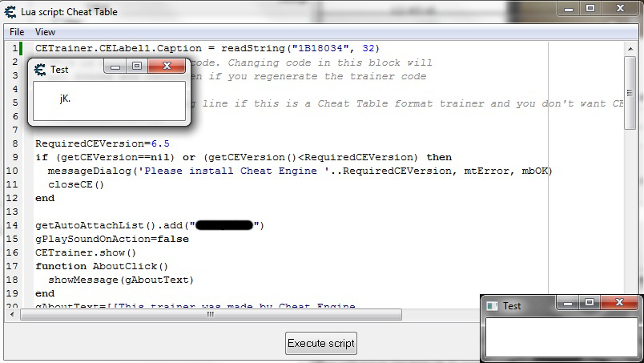Click the Execute script button
This screenshot has height=363, width=644.
tap(320, 343)
